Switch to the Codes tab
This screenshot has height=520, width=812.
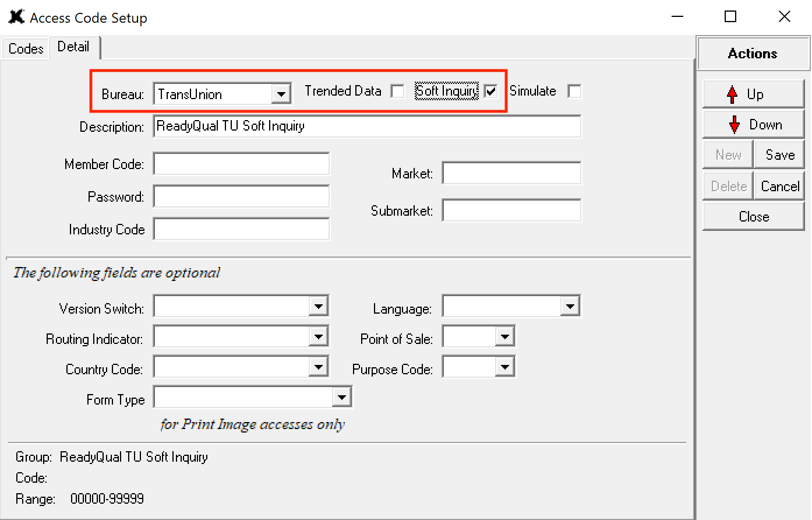[26, 48]
